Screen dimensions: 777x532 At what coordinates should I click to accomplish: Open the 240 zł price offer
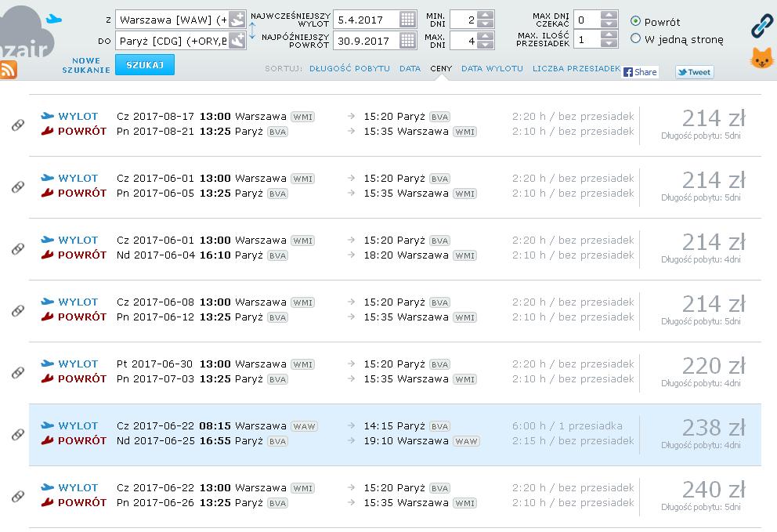click(714, 490)
